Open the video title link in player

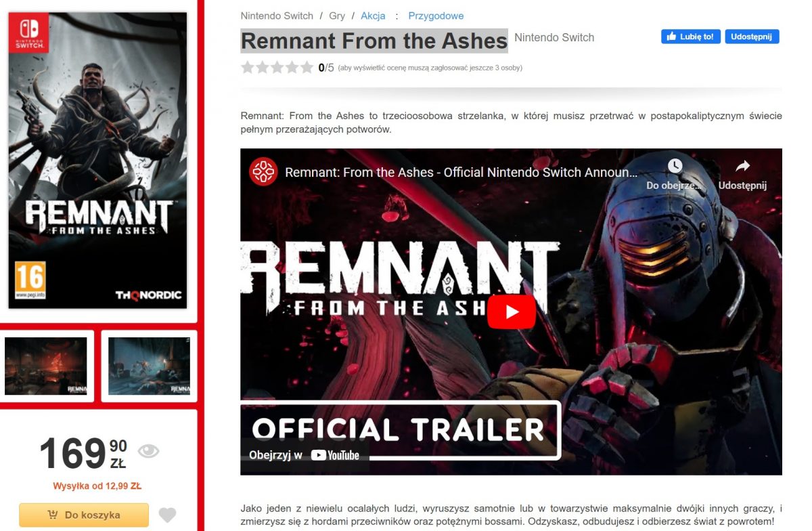(461, 173)
